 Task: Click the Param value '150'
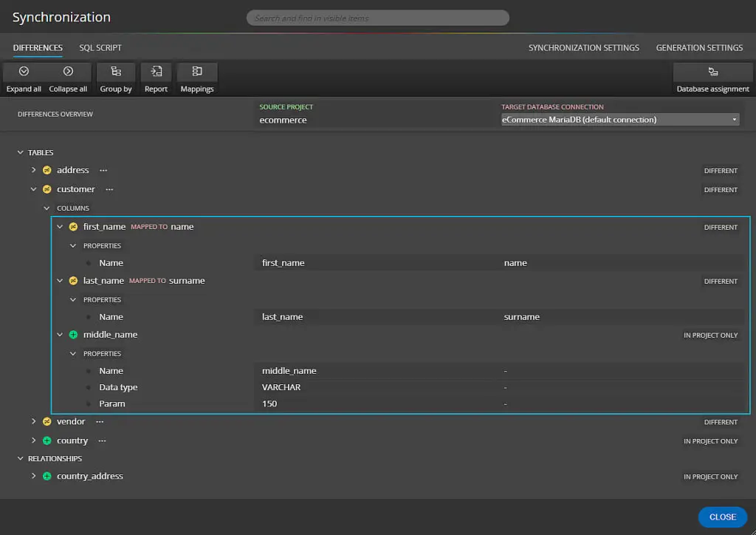pos(269,403)
